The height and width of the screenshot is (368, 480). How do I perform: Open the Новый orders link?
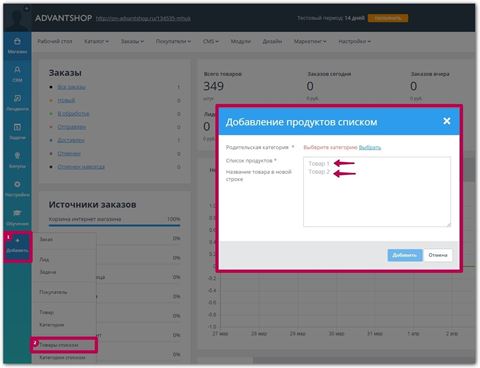66,100
